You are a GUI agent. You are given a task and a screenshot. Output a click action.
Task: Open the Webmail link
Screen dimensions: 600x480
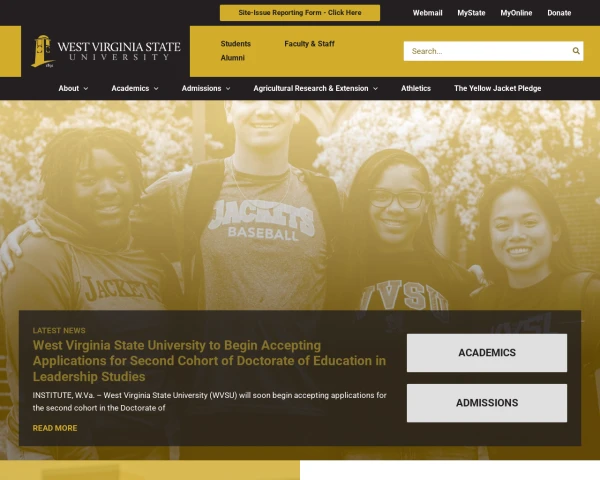tap(427, 13)
